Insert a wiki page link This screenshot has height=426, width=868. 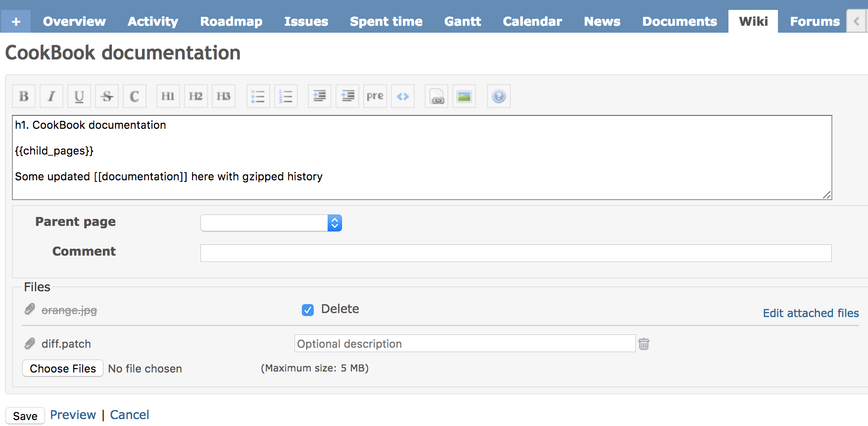(436, 96)
